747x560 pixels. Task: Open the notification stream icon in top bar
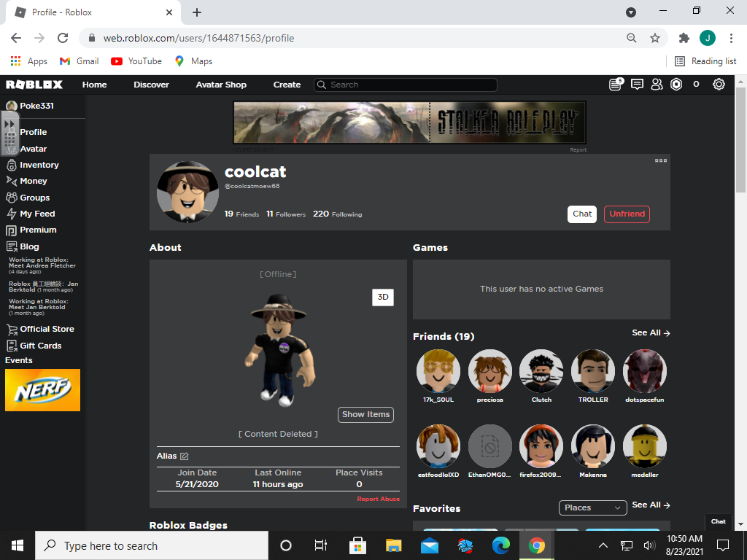[x=615, y=85]
